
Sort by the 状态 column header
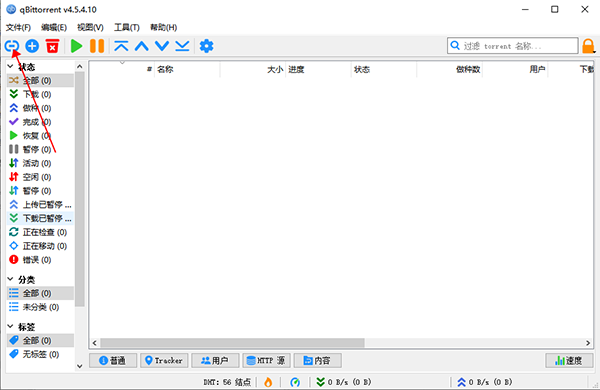click(384, 69)
